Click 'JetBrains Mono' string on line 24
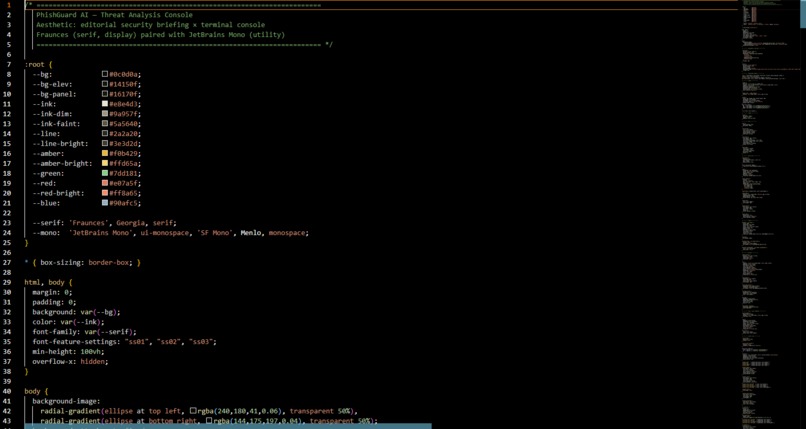Viewport: 806px width, 429px height. [100, 233]
